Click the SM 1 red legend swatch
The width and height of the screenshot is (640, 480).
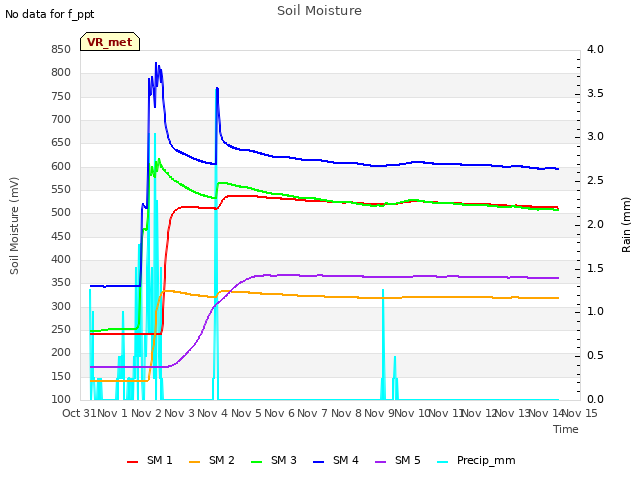click(x=133, y=462)
